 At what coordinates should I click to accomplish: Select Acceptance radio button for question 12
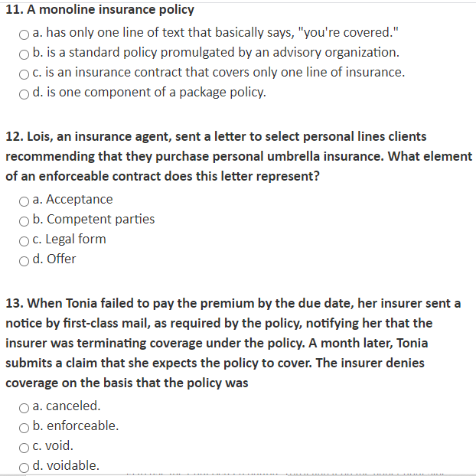(x=24, y=201)
